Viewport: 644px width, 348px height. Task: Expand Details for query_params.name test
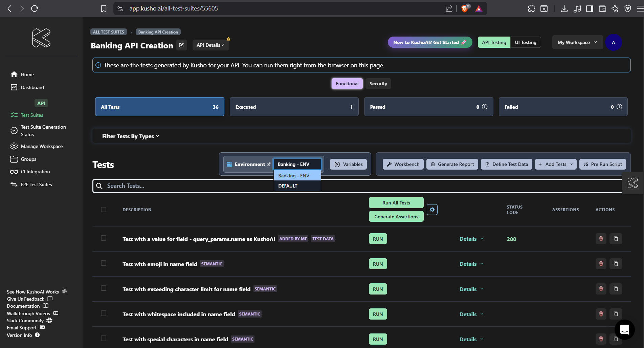(471, 239)
